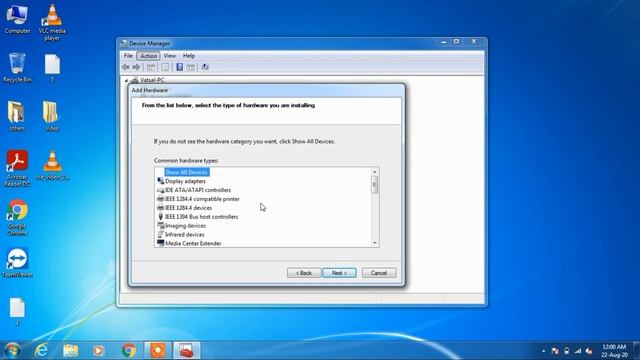Click Device Manager Back toolbar arrow
This screenshot has height=360, width=640.
point(126,67)
